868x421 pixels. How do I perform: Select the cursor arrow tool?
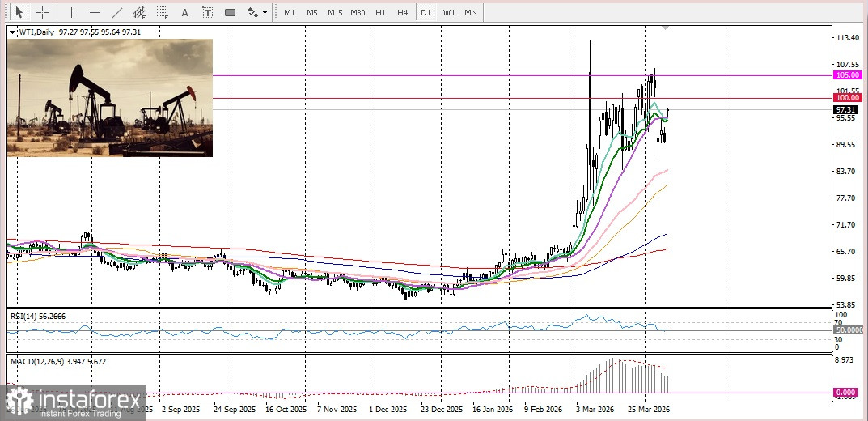tap(19, 12)
